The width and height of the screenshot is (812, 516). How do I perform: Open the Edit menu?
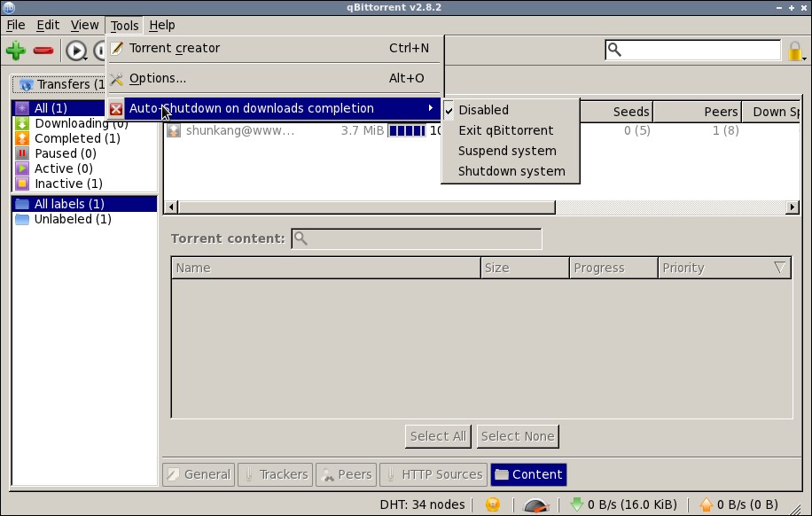click(48, 25)
